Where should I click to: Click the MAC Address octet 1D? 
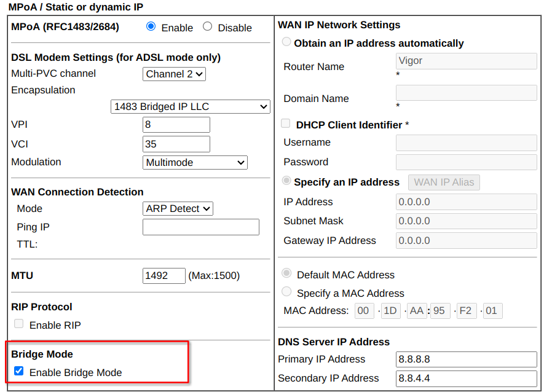(391, 311)
